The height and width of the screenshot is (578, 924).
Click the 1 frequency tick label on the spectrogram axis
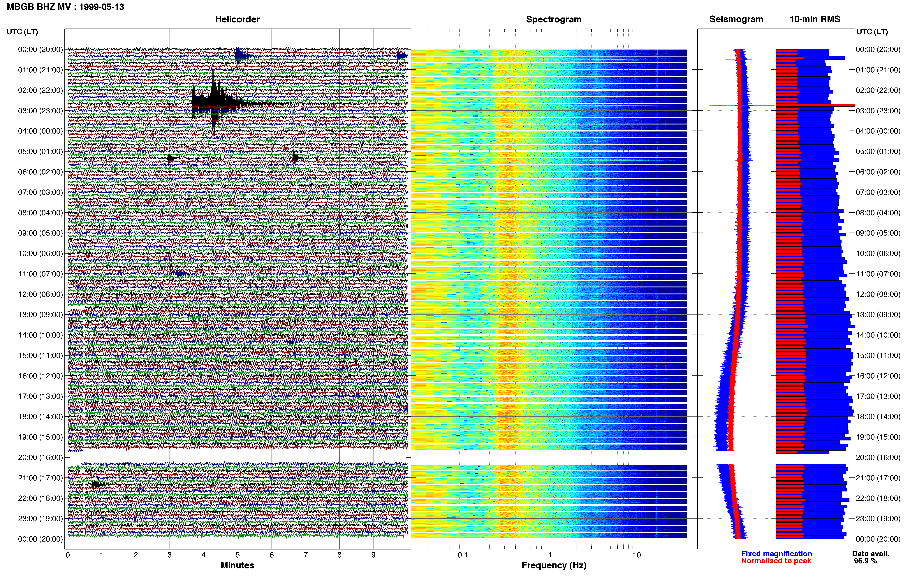pyautogui.click(x=550, y=555)
